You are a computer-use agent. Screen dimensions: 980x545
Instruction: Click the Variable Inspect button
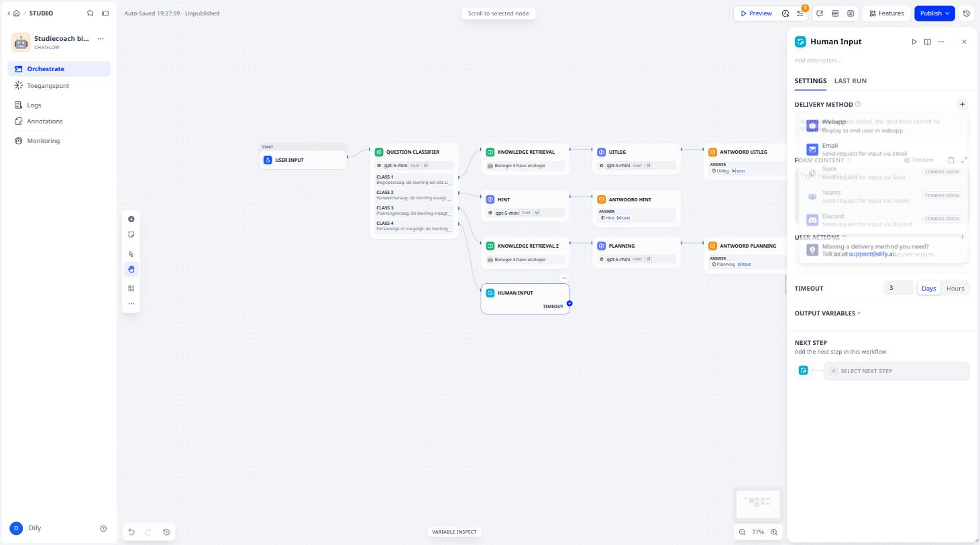tap(454, 532)
